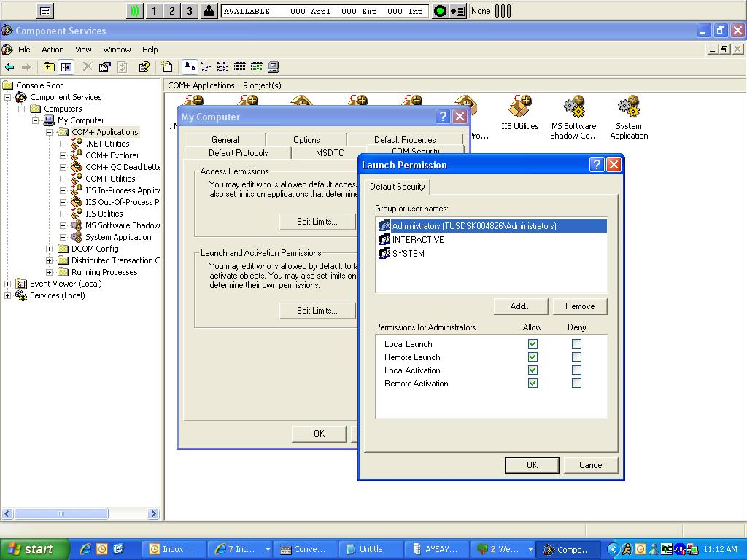
Task: Click the Up One Level toolbar icon
Action: click(49, 67)
